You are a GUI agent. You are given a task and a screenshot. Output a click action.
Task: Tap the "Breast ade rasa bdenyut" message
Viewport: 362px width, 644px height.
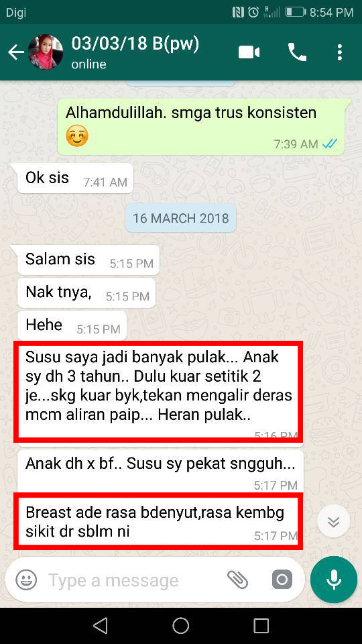click(x=158, y=521)
